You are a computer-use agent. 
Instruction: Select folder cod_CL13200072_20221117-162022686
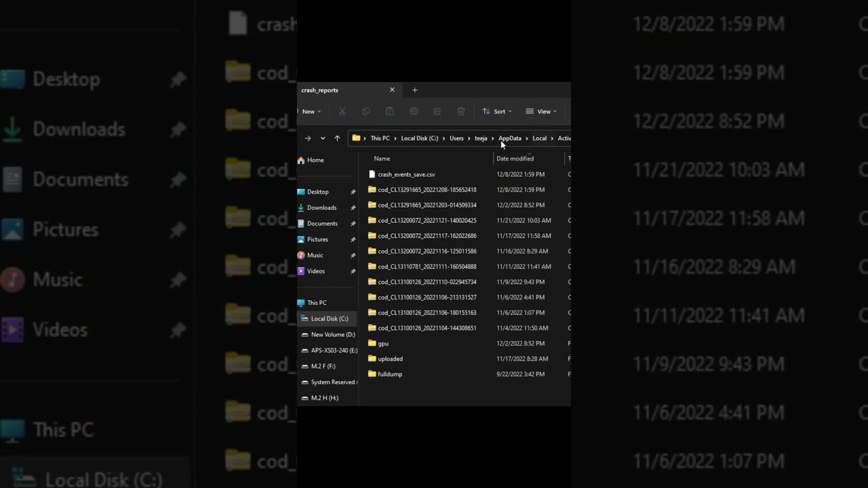click(427, 236)
